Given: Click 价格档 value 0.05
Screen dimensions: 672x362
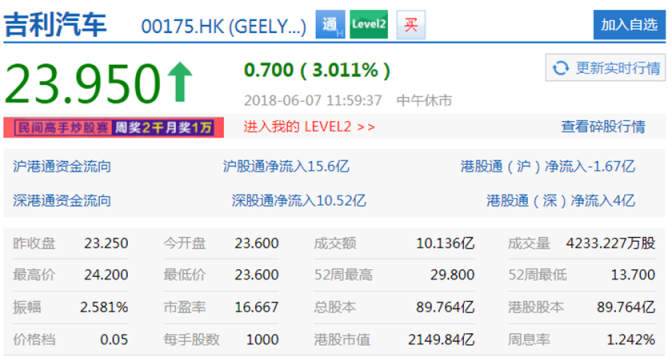Looking at the screenshot, I should tap(114, 340).
